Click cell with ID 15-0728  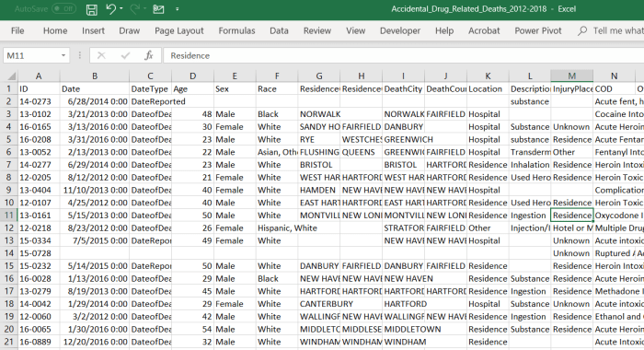click(39, 253)
